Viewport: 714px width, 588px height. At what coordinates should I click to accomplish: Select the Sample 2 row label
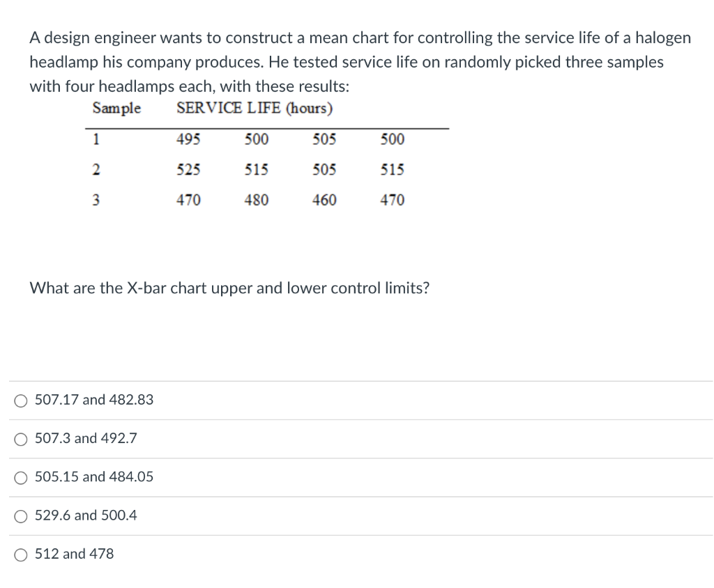(x=96, y=169)
